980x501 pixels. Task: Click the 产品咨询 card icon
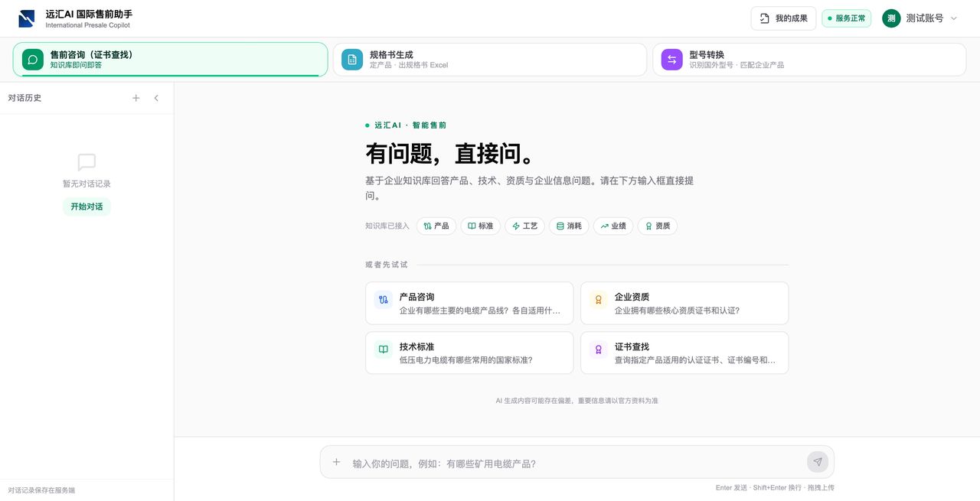click(383, 300)
